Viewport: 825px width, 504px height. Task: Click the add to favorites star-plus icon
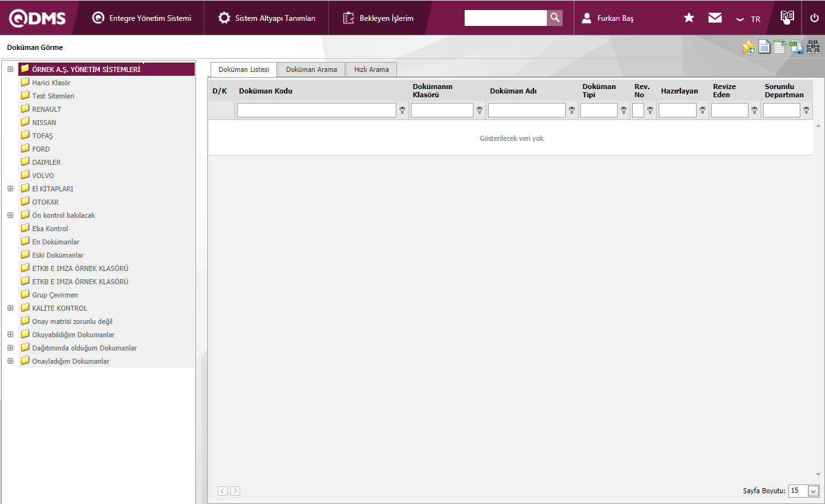749,47
